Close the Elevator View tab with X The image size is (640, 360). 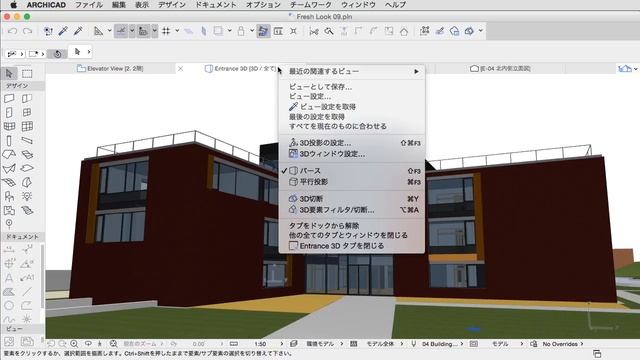coord(180,69)
